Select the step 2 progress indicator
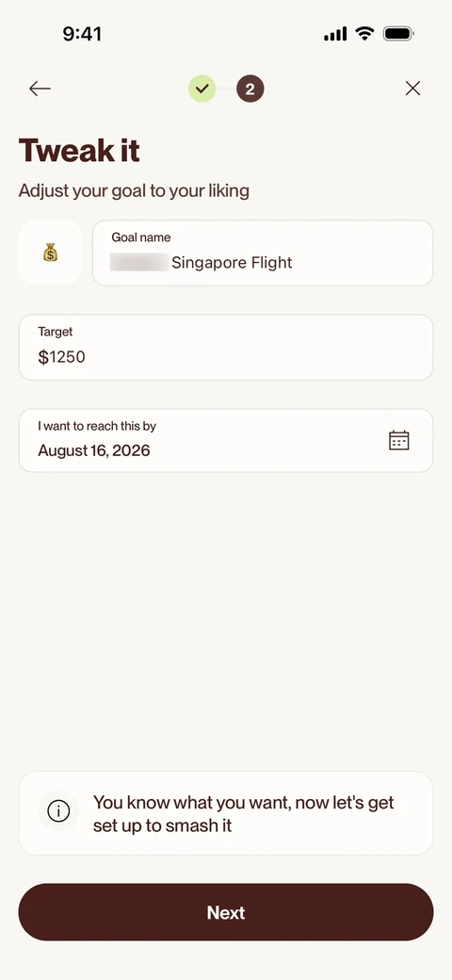Viewport: 452px width, 980px height. tap(250, 89)
